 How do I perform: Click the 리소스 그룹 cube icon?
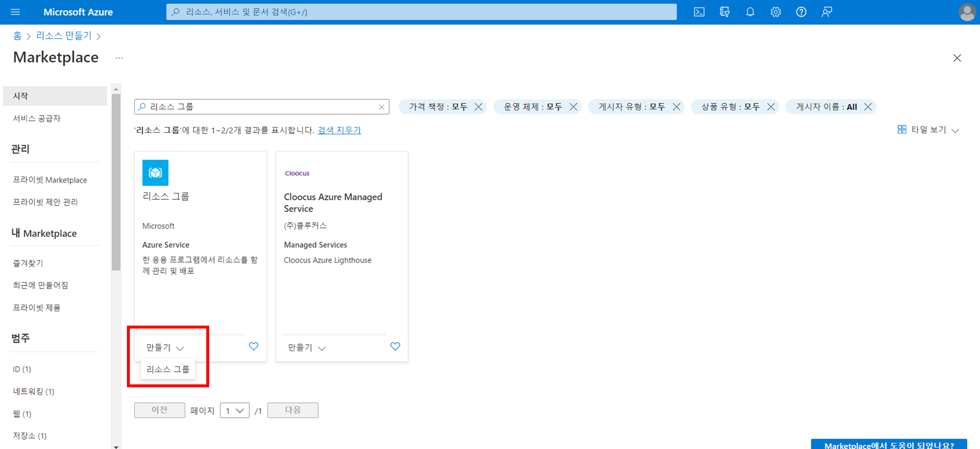click(x=155, y=172)
